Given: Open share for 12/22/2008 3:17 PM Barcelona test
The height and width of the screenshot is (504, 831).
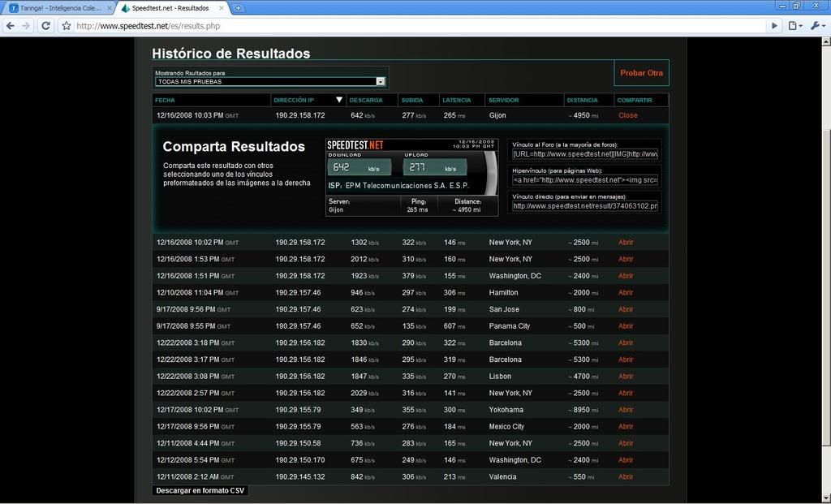Looking at the screenshot, I should coord(626,360).
